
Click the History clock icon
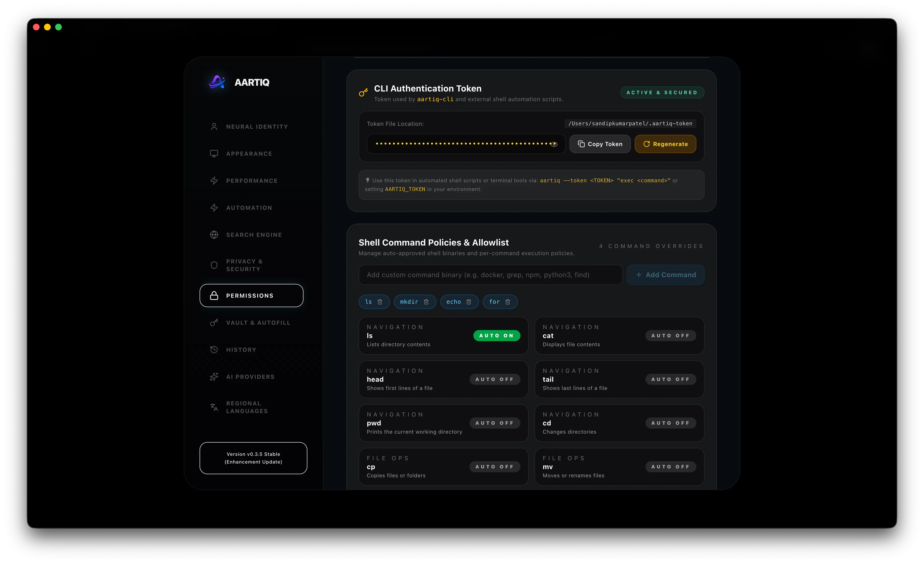pyautogui.click(x=214, y=350)
